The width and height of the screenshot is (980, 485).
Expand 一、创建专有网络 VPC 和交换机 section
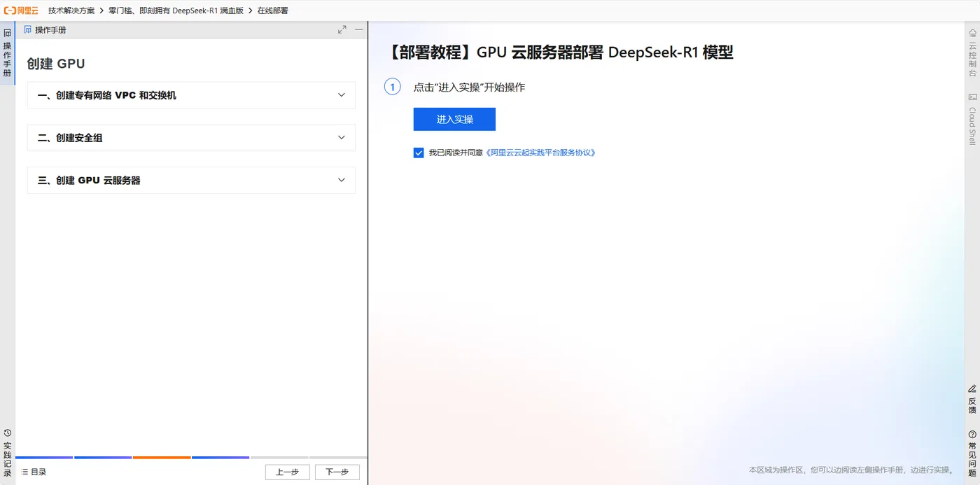[x=191, y=95]
